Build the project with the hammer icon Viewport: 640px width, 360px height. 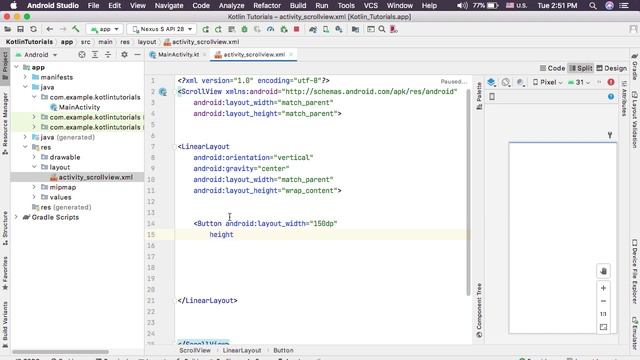pos(76,29)
